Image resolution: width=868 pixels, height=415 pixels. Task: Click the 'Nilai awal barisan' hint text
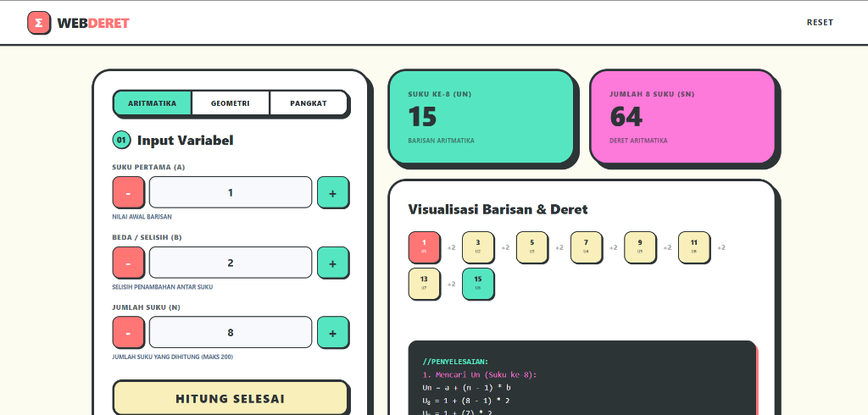pyautogui.click(x=142, y=217)
